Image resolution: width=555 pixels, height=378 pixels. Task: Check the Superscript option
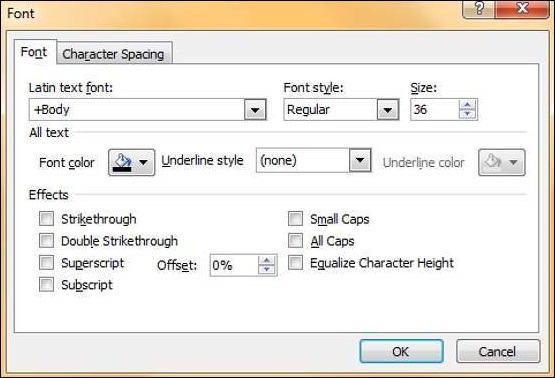pyautogui.click(x=46, y=263)
